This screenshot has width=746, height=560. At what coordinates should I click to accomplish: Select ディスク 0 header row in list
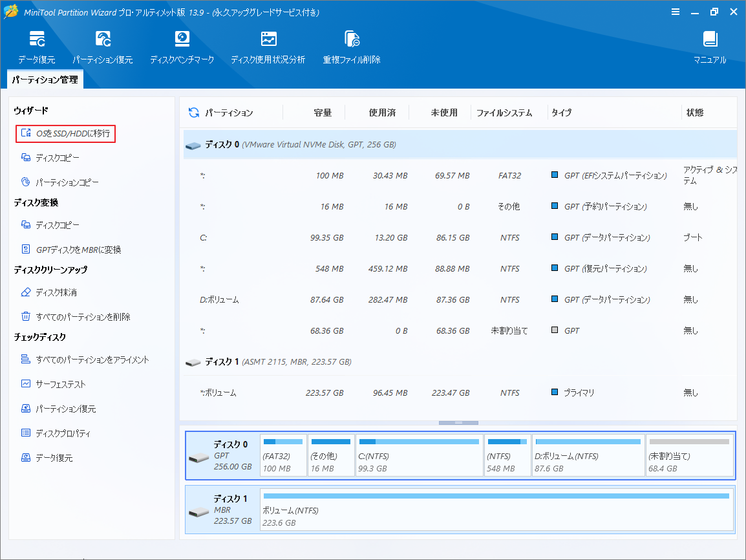point(460,145)
